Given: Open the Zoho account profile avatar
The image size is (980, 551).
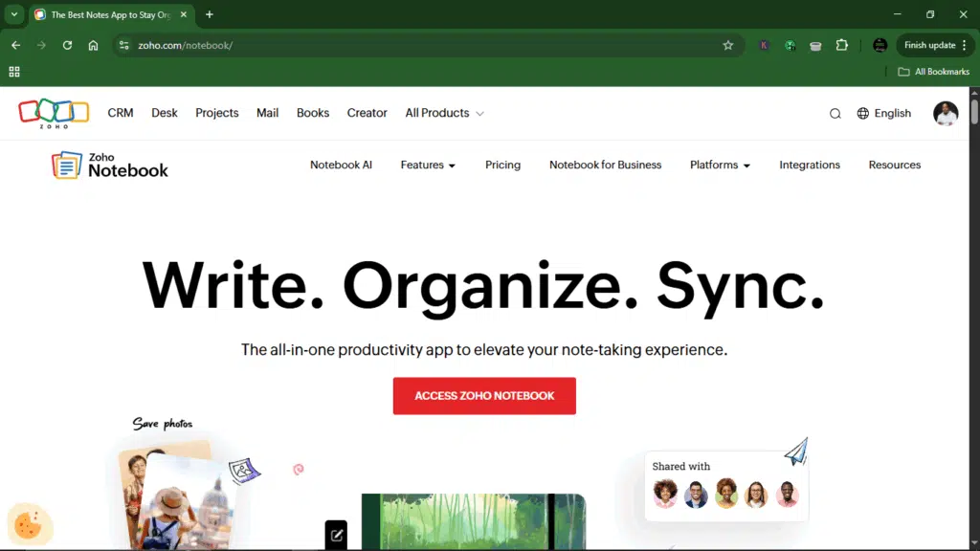Looking at the screenshot, I should (946, 113).
